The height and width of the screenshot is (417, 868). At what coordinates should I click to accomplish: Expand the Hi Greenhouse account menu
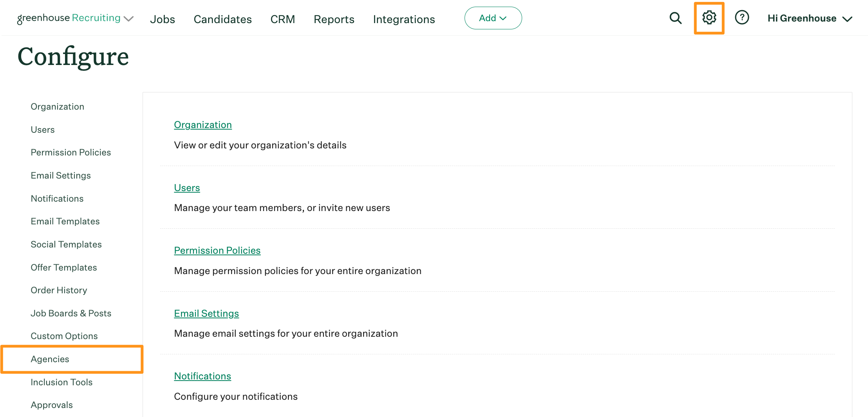pyautogui.click(x=810, y=18)
